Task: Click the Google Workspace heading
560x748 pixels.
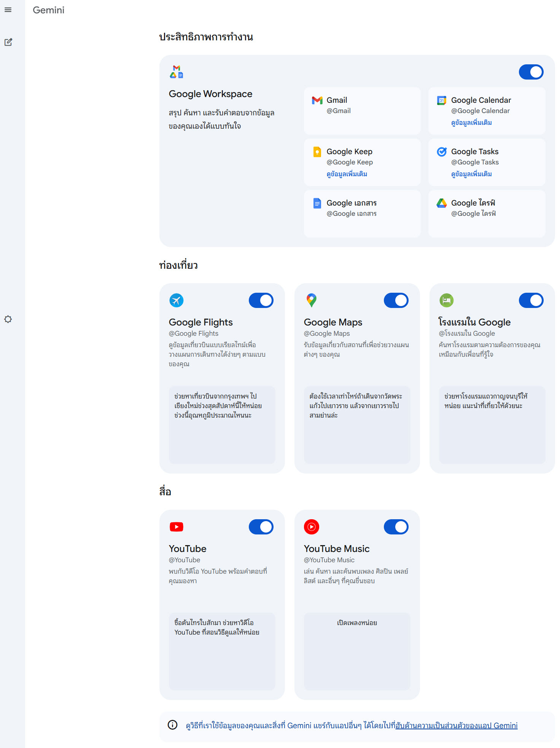Action: pos(211,94)
